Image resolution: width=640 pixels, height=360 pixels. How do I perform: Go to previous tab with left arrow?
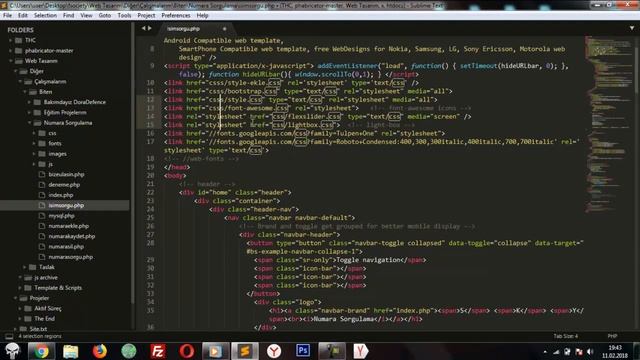click(143, 28)
